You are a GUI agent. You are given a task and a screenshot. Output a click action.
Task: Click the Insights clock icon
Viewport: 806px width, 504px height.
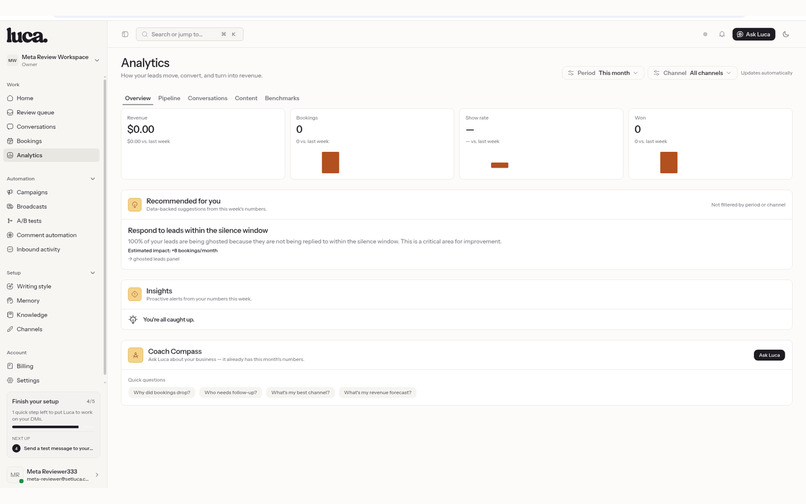[135, 294]
